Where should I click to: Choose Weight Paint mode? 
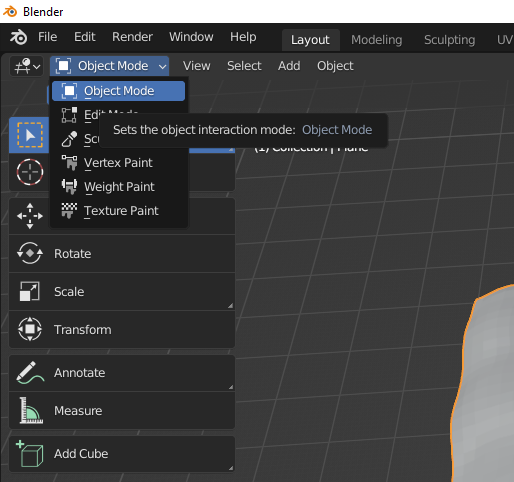(118, 187)
